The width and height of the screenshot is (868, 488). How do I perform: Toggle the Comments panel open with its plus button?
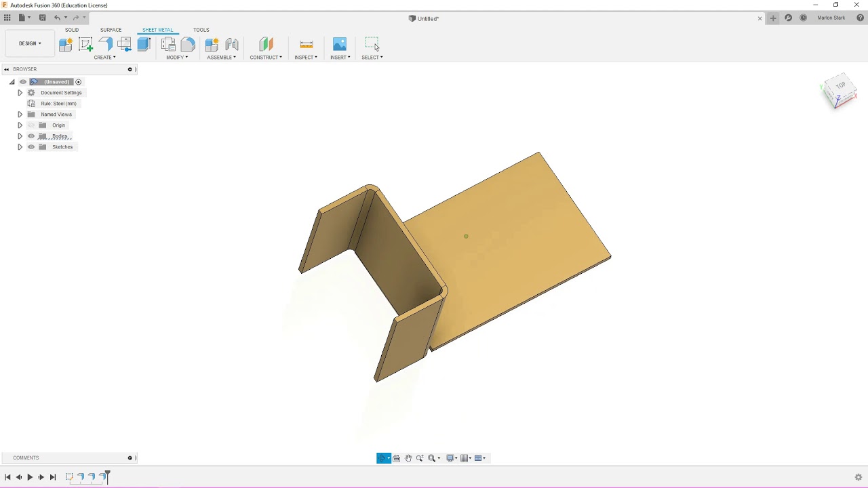(130, 458)
